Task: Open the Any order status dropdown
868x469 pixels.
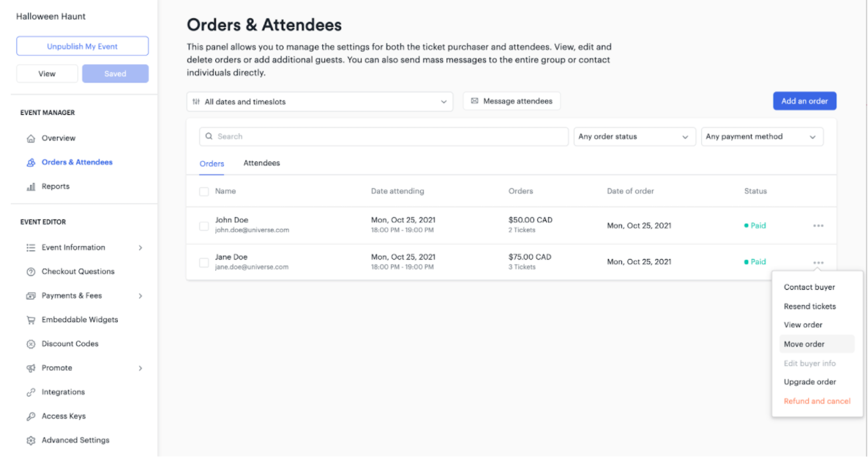Action: [634, 137]
